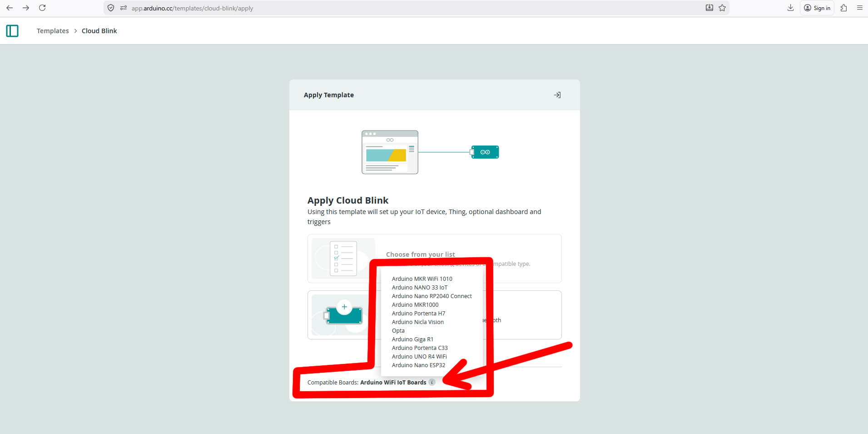Click 'Opta' in the compatible boards list
The width and height of the screenshot is (868, 434).
[398, 331]
